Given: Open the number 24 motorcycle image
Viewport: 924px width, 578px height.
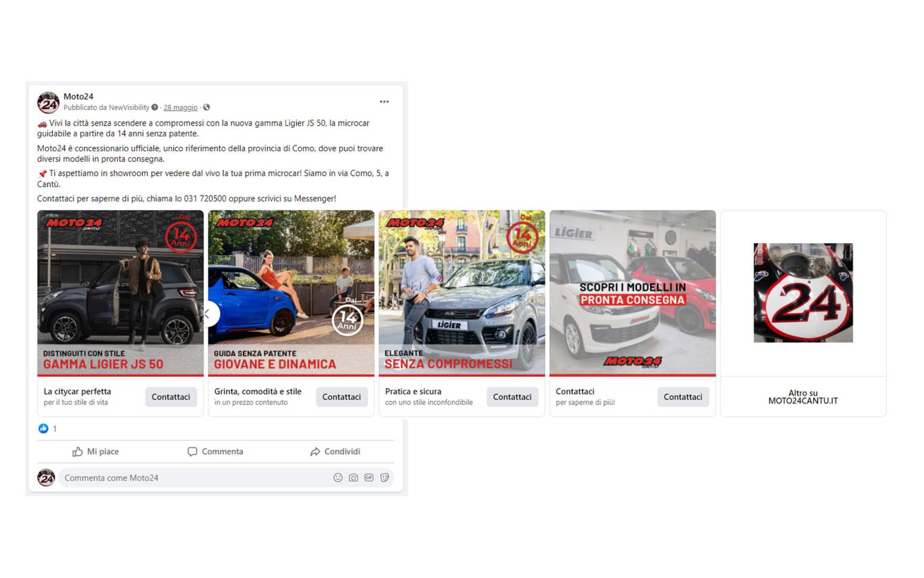Looking at the screenshot, I should click(x=803, y=293).
